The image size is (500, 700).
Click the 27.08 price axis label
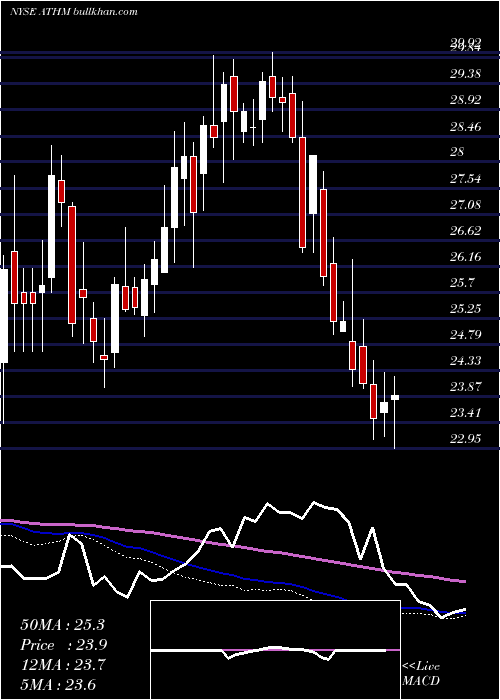[465, 205]
